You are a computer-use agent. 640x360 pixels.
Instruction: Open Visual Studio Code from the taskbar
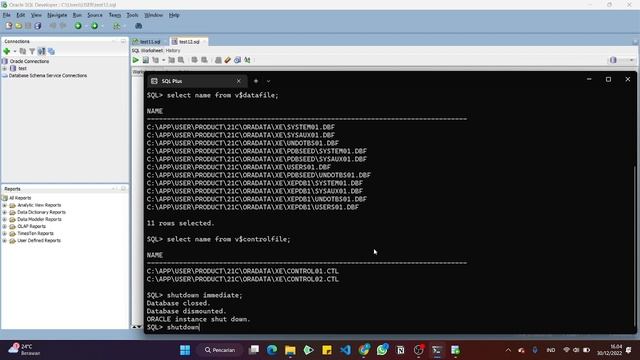345,350
